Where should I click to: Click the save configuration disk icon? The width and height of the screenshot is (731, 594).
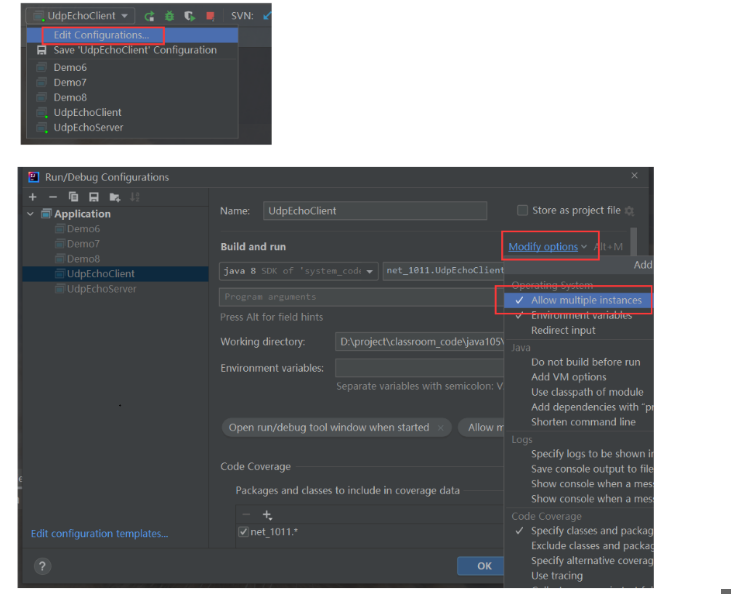93,197
